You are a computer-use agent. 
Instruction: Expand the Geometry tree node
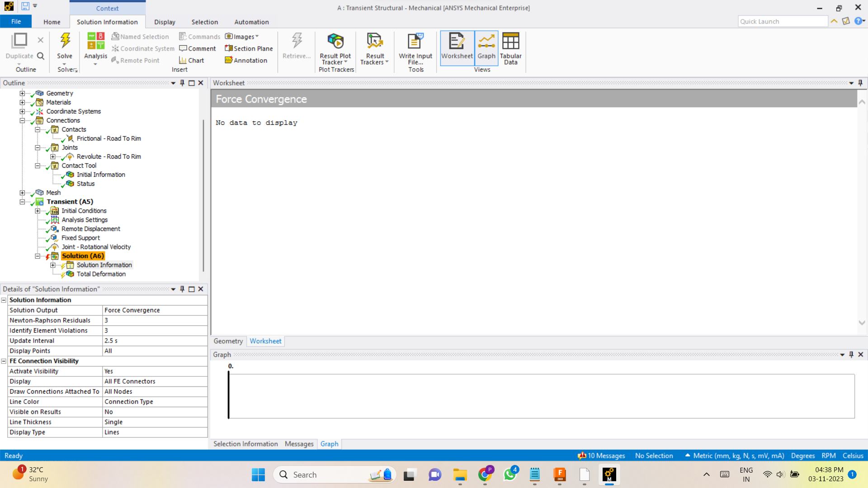point(22,94)
